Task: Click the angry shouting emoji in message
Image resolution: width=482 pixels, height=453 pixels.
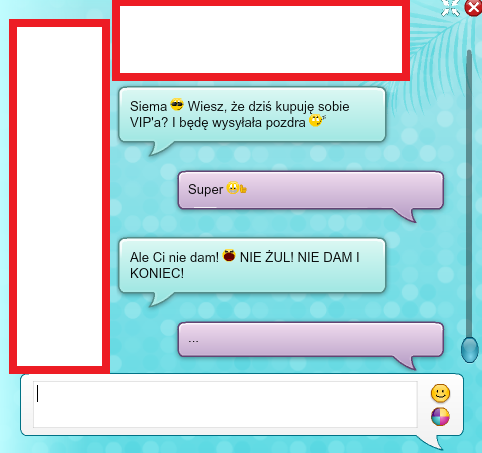Action: point(229,256)
